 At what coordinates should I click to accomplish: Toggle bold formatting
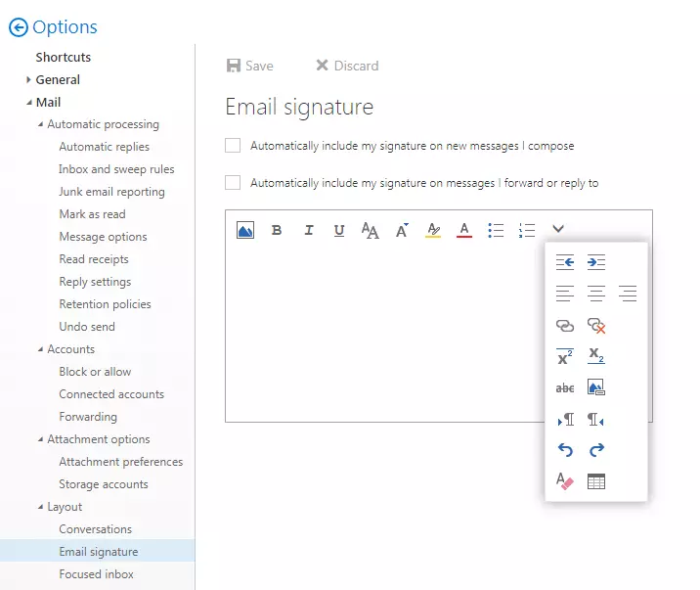pos(277,230)
